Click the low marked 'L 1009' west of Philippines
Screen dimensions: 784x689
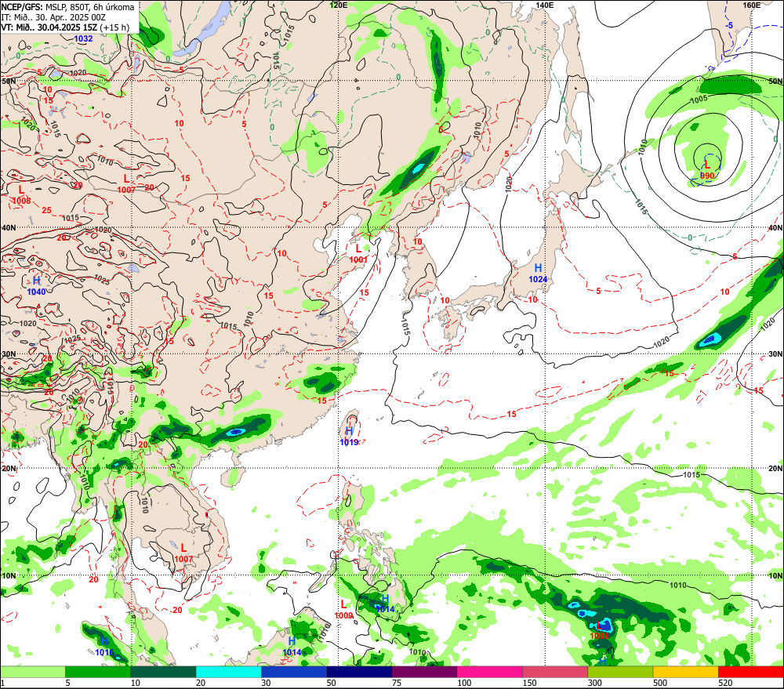(343, 610)
